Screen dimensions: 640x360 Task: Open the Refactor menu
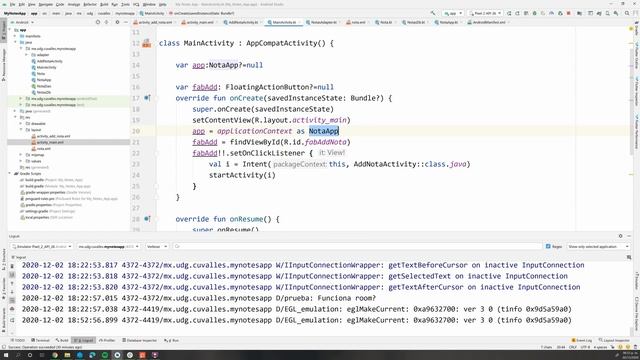click(90, 4)
